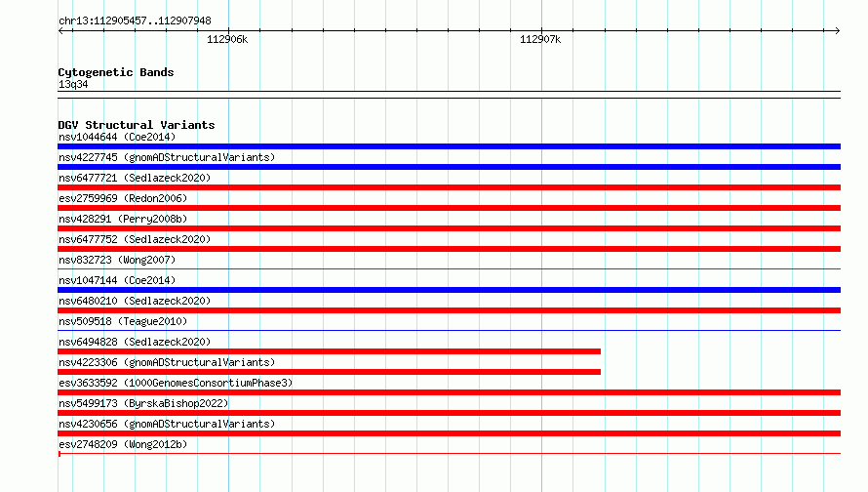Click the shorter red bar for nsv6494828
The image size is (868, 492).
(x=329, y=351)
